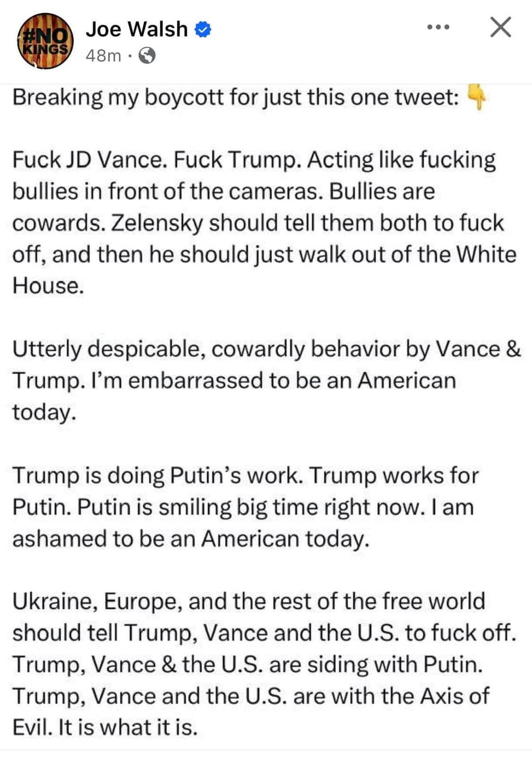This screenshot has height=766, width=532.
Task: Click the word "House." ending the second paragraph
Action: tap(48, 286)
